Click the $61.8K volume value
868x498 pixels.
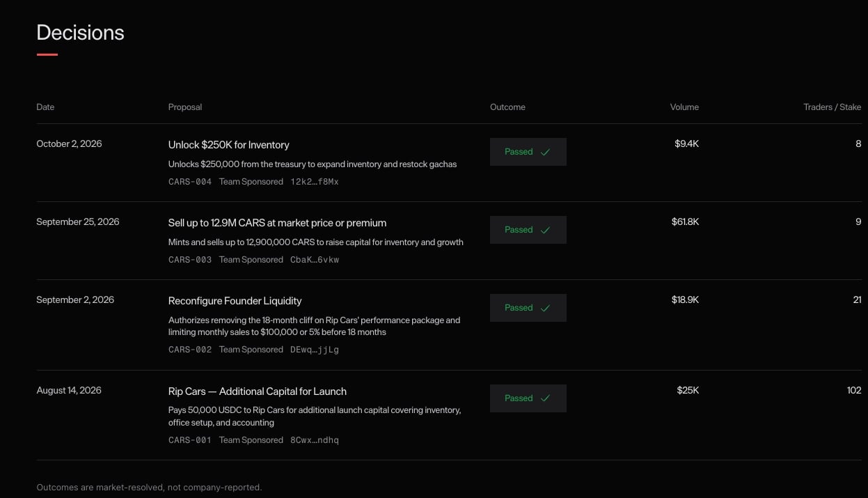tap(685, 222)
